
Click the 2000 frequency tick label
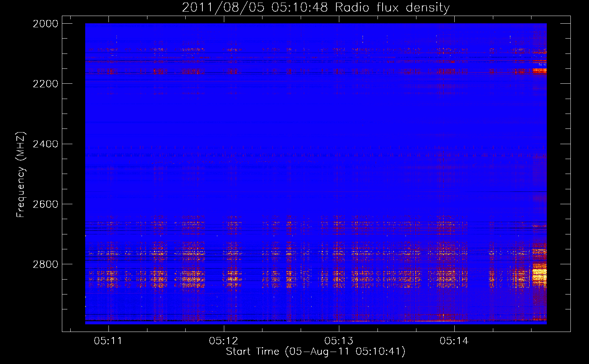(46, 24)
